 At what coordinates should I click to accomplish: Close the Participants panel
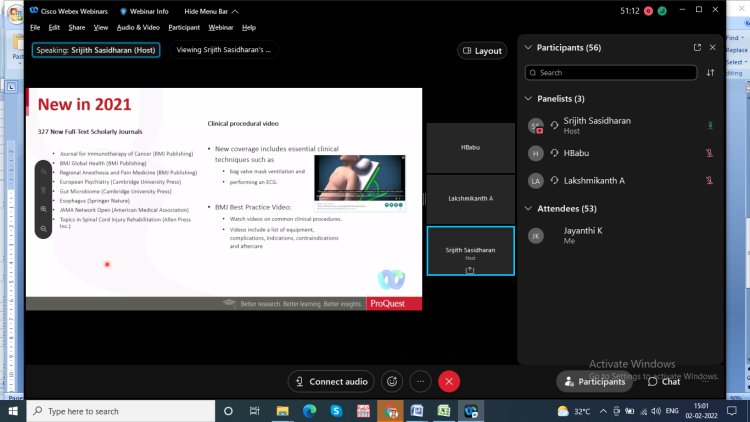713,47
